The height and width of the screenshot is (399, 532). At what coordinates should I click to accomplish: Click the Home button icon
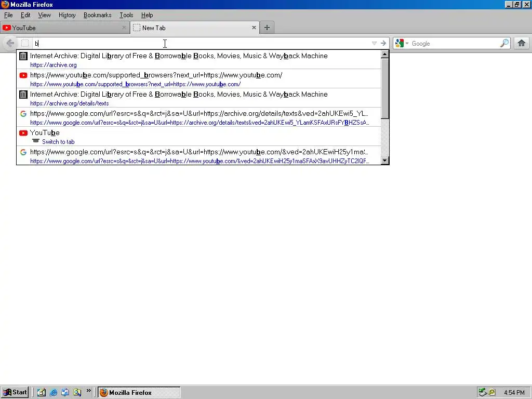tap(522, 44)
